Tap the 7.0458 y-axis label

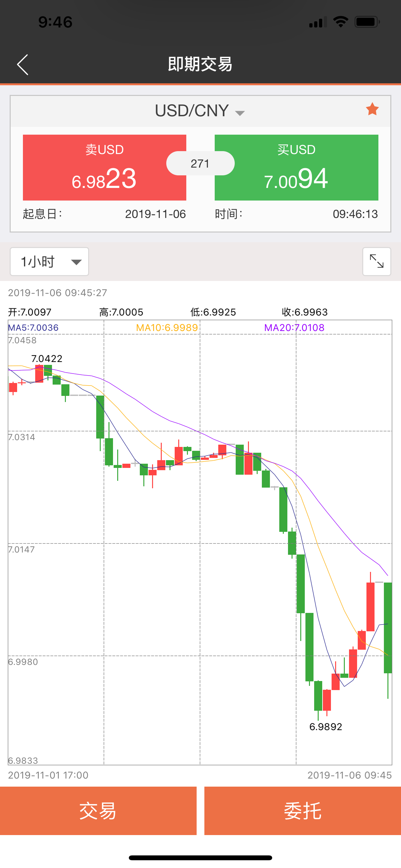(x=22, y=340)
